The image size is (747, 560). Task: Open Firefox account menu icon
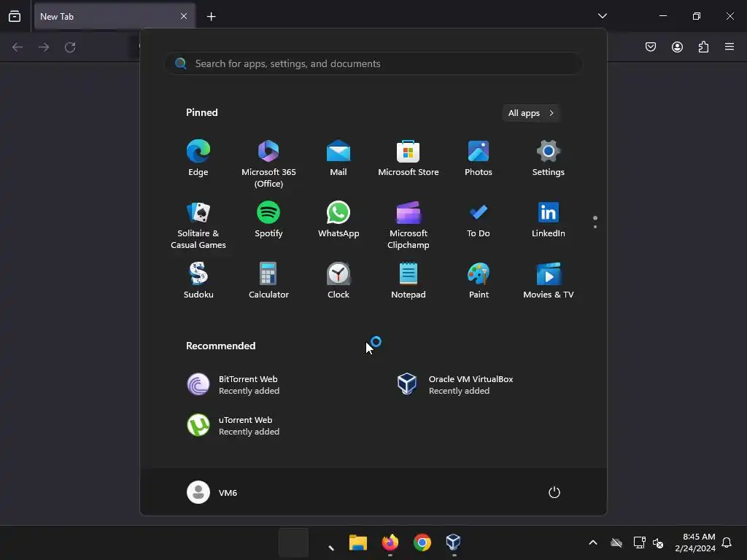click(677, 47)
